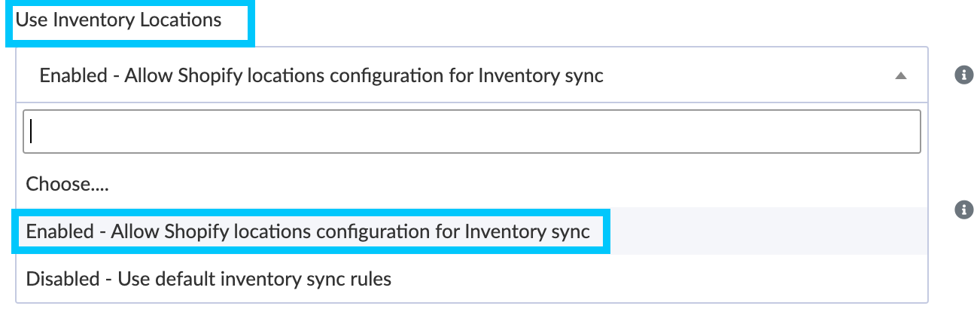
Task: Select "Enabled - Allow Shopify locations configuration" option
Action: click(x=308, y=232)
